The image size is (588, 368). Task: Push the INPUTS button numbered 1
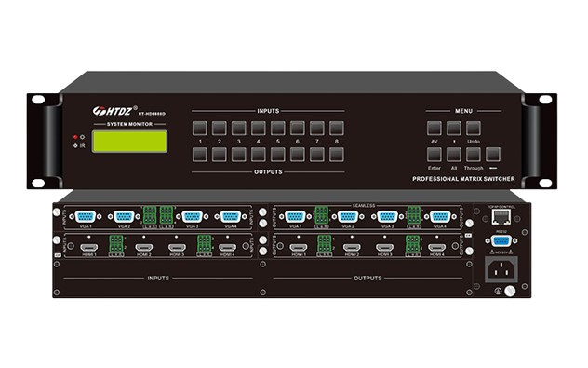pyautogui.click(x=199, y=129)
